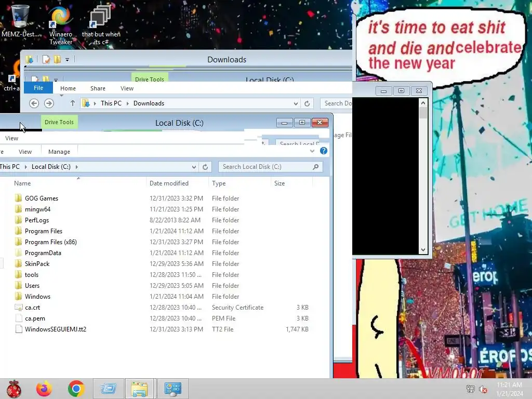Sort by Date modified column header
This screenshot has width=532, height=399.
pyautogui.click(x=169, y=183)
